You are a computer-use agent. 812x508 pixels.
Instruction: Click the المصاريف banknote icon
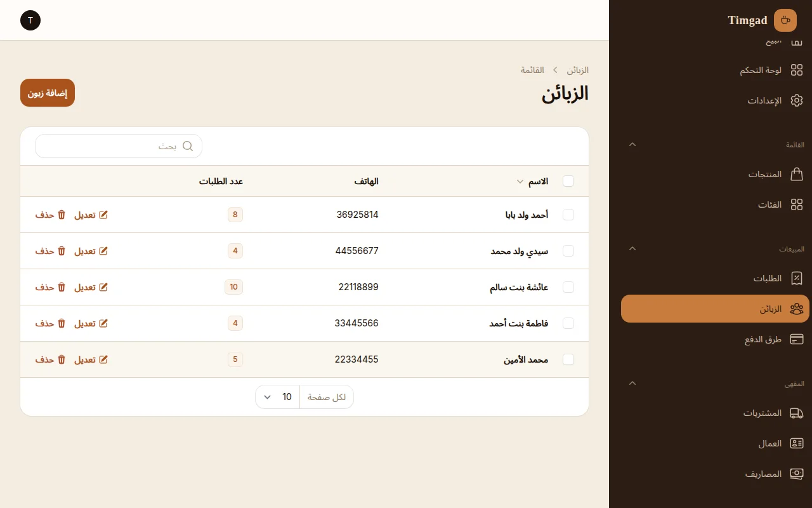(x=797, y=474)
